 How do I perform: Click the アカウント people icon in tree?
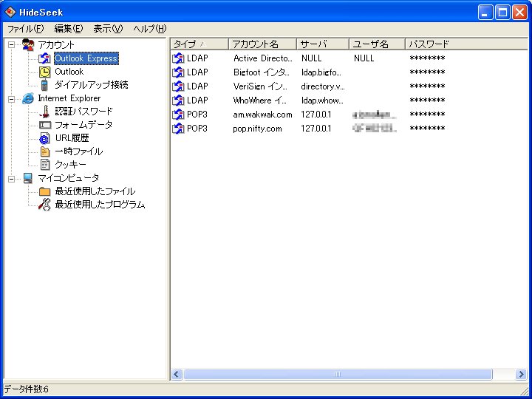pos(28,45)
